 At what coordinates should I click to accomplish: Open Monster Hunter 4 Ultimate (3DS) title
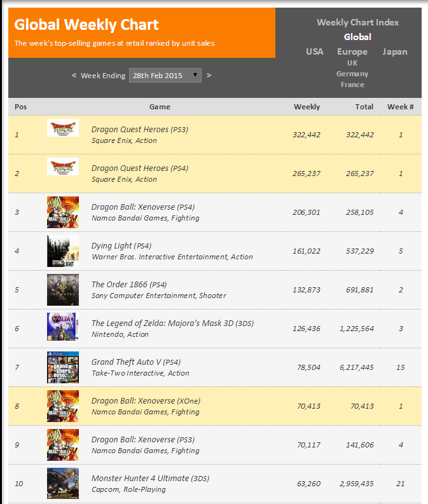coord(150,479)
